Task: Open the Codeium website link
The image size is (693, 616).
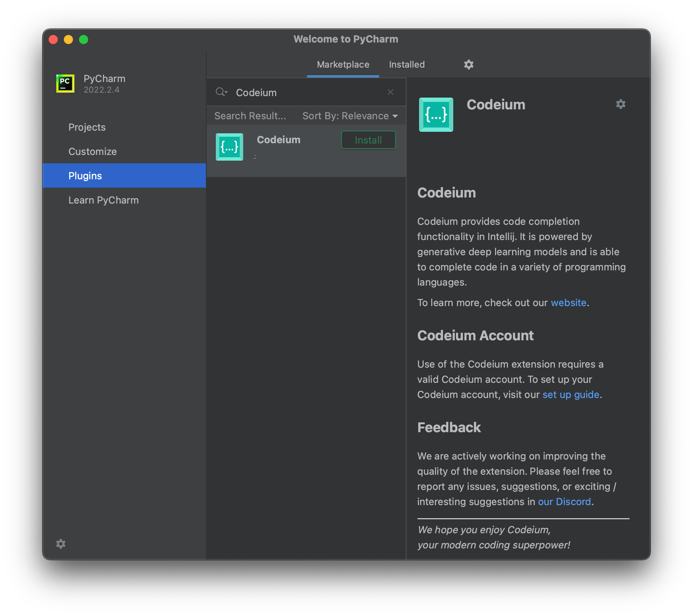Action: coord(568,302)
